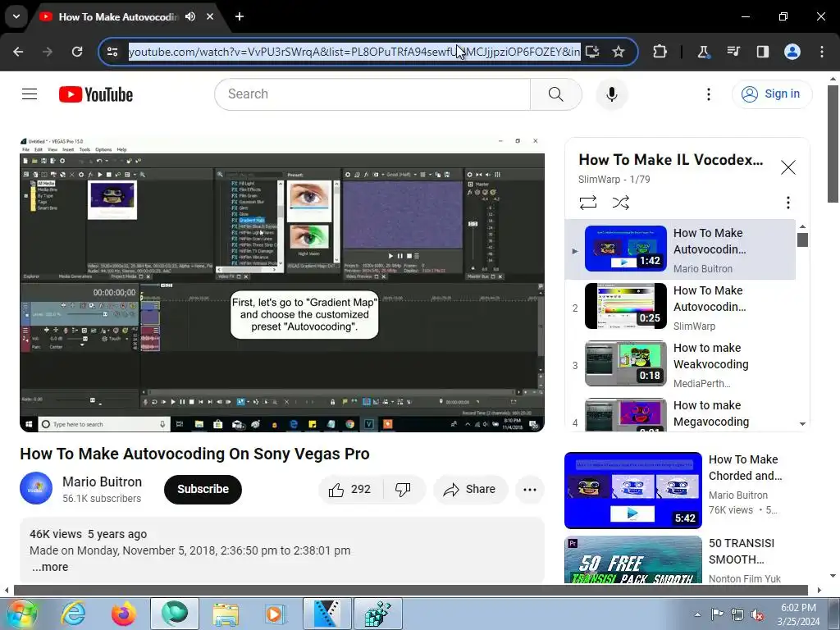Expand the description with ...more
The width and height of the screenshot is (840, 630).
point(50,567)
